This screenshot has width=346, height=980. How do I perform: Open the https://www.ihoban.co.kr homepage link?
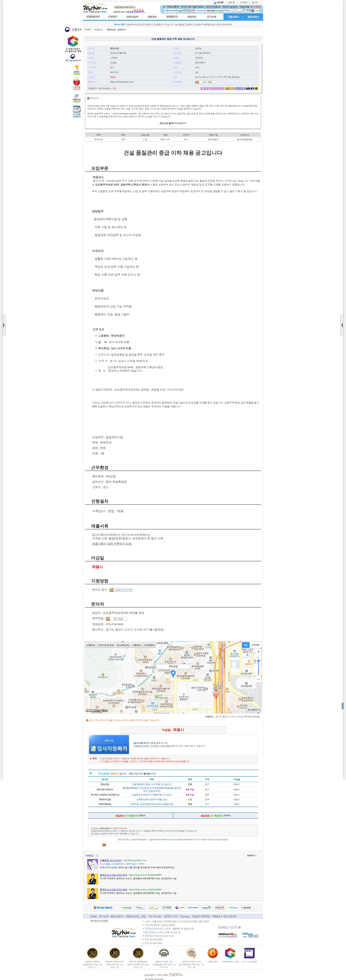pyautogui.click(x=122, y=82)
